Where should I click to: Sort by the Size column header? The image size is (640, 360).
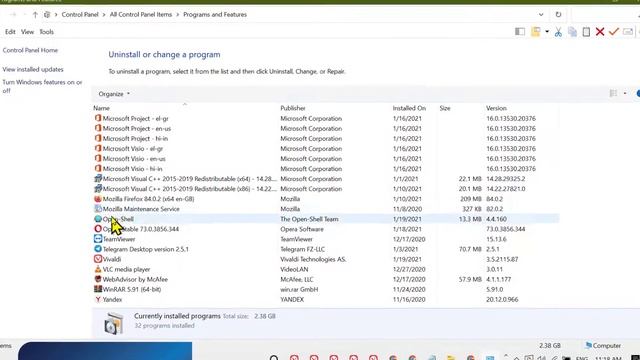(445, 108)
